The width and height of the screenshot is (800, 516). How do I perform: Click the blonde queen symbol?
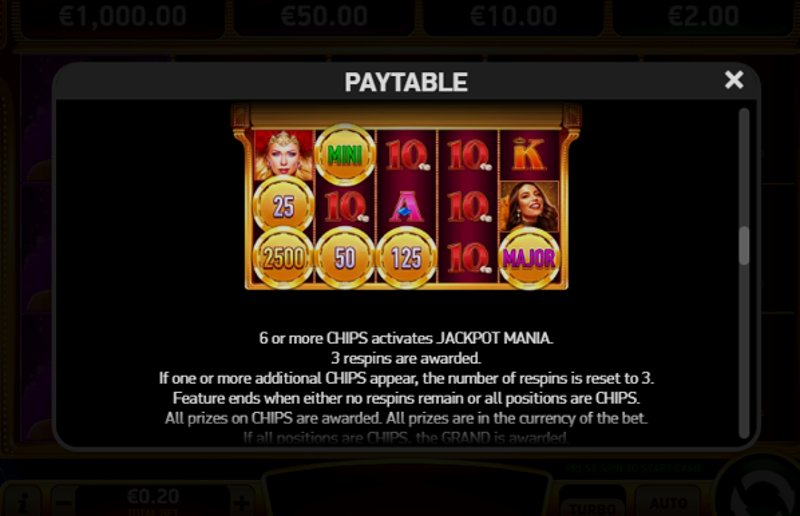pyautogui.click(x=283, y=155)
